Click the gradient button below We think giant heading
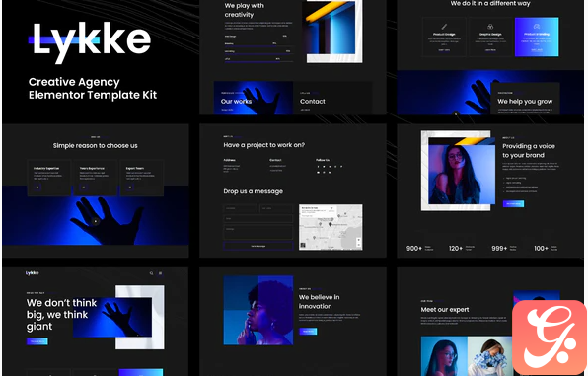 point(37,341)
